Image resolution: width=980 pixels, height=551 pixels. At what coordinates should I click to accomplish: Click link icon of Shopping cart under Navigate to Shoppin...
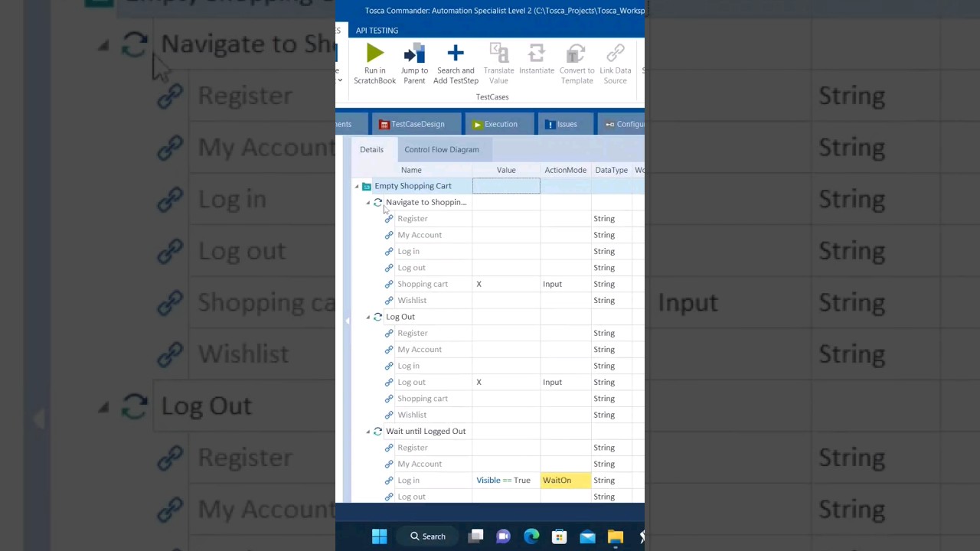tap(389, 284)
